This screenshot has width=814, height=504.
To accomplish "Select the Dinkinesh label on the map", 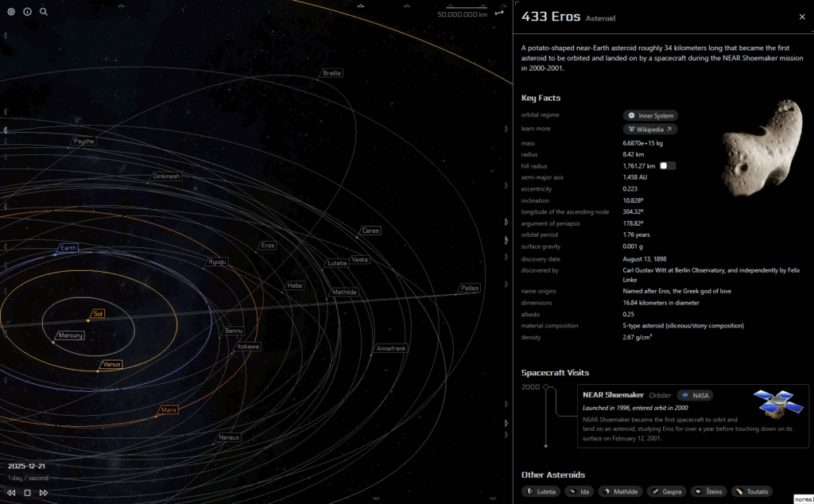I will [166, 176].
